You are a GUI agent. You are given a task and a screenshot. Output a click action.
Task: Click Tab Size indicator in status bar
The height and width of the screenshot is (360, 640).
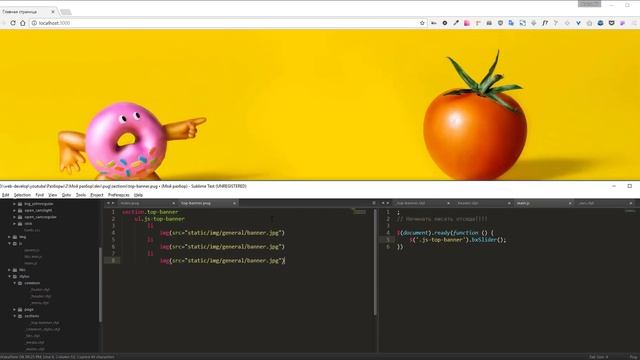598,357
